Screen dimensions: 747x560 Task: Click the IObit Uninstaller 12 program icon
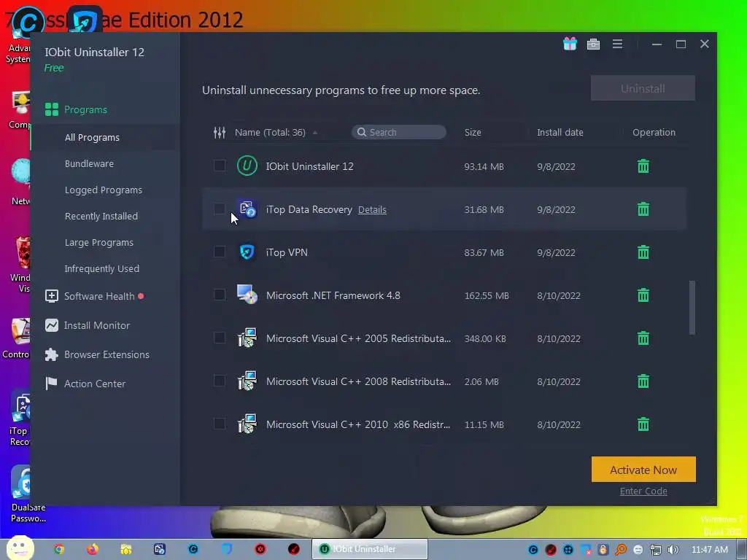247,166
